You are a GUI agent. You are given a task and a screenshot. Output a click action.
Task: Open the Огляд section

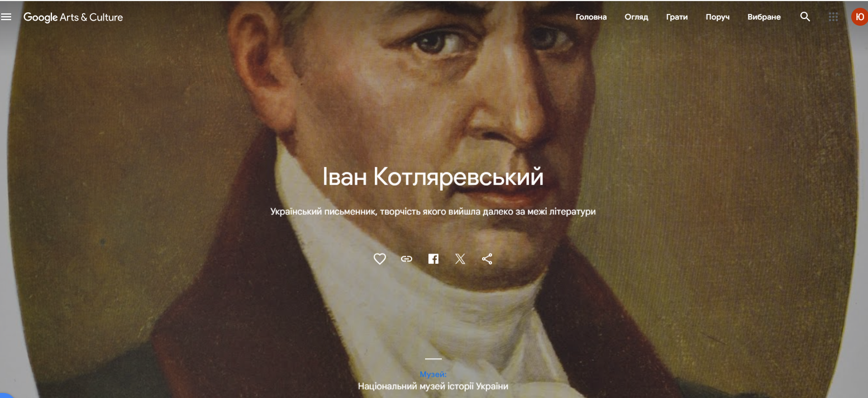coord(636,17)
